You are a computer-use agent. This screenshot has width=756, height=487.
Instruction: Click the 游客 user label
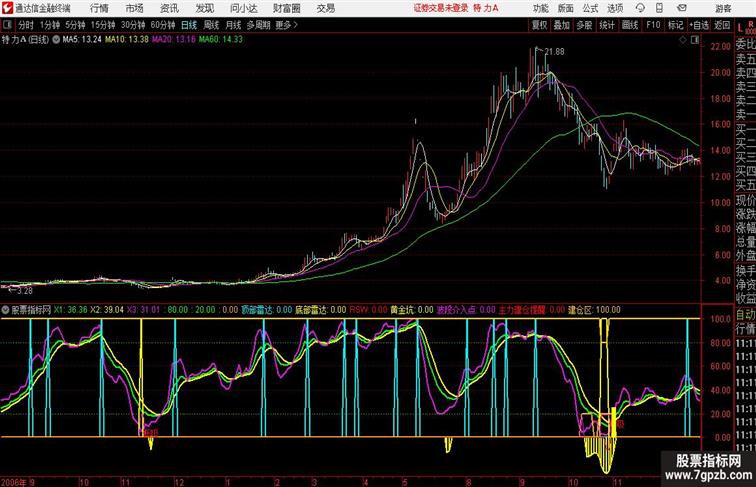point(723,8)
